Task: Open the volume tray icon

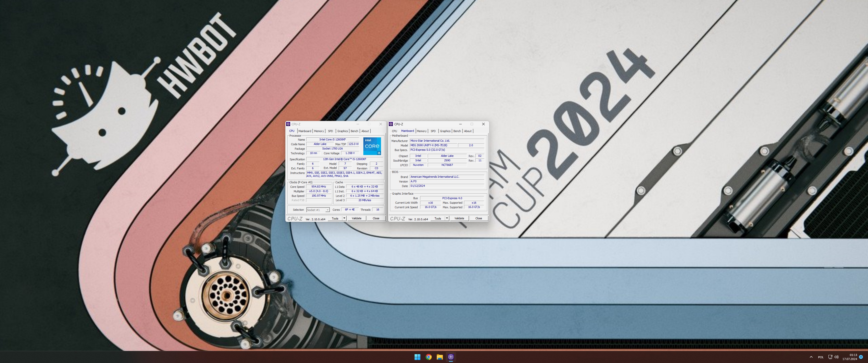Action: pyautogui.click(x=837, y=357)
